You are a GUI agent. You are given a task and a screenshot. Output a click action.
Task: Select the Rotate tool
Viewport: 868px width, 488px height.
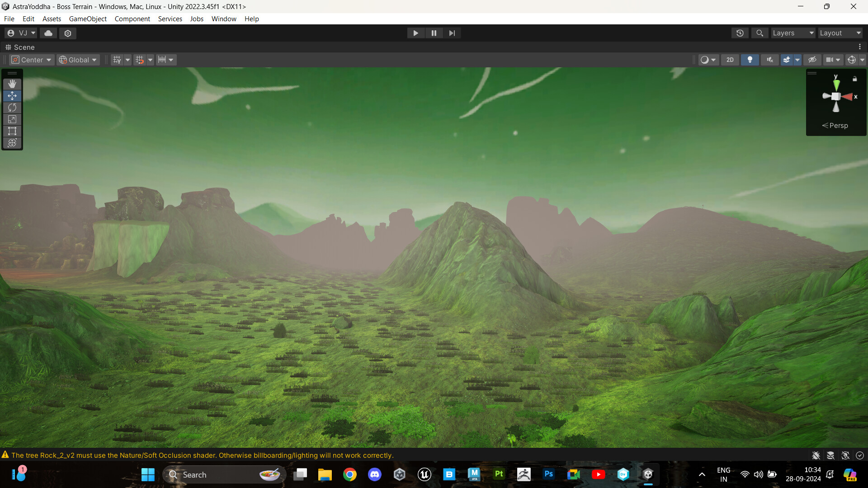12,108
